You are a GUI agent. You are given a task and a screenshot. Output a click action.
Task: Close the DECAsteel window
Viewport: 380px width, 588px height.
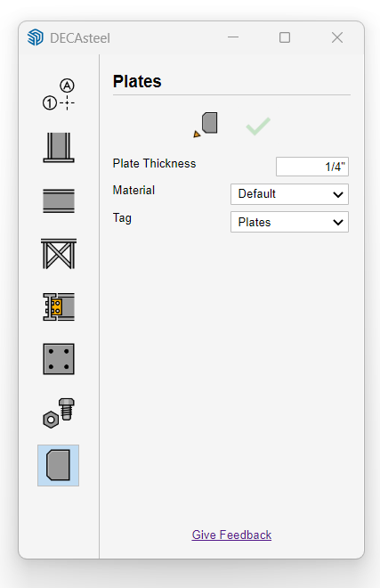337,37
